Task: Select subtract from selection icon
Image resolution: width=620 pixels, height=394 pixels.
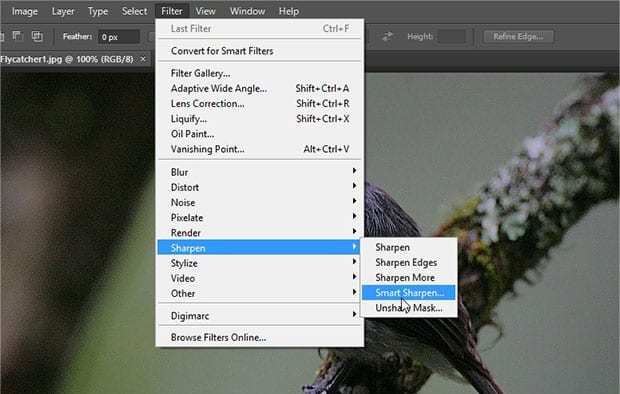Action: coord(17,36)
